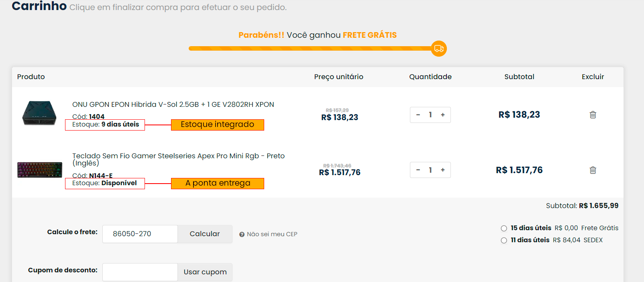Increase ONU GPON quantity with plus

click(443, 115)
